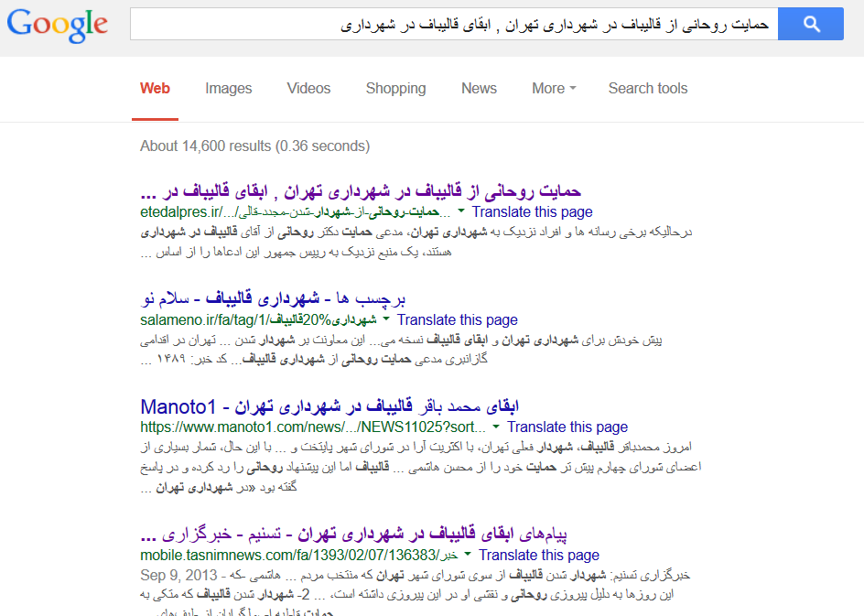Screen dimensions: 864x616
Task: Go to Google logo homepage
Action: pyautogui.click(x=58, y=25)
